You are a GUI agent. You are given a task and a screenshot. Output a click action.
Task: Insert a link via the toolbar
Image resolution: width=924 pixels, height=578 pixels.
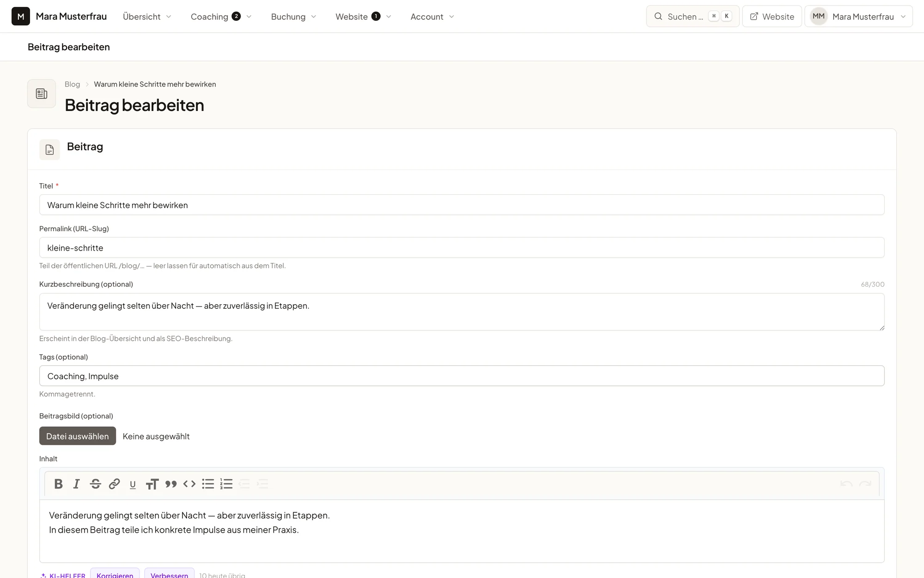tap(114, 484)
